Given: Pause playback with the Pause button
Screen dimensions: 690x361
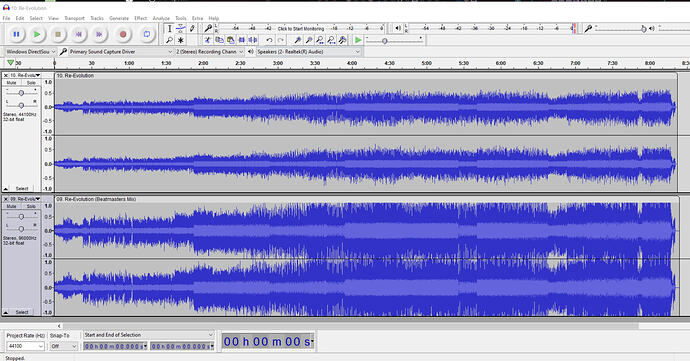Looking at the screenshot, I should [x=16, y=34].
